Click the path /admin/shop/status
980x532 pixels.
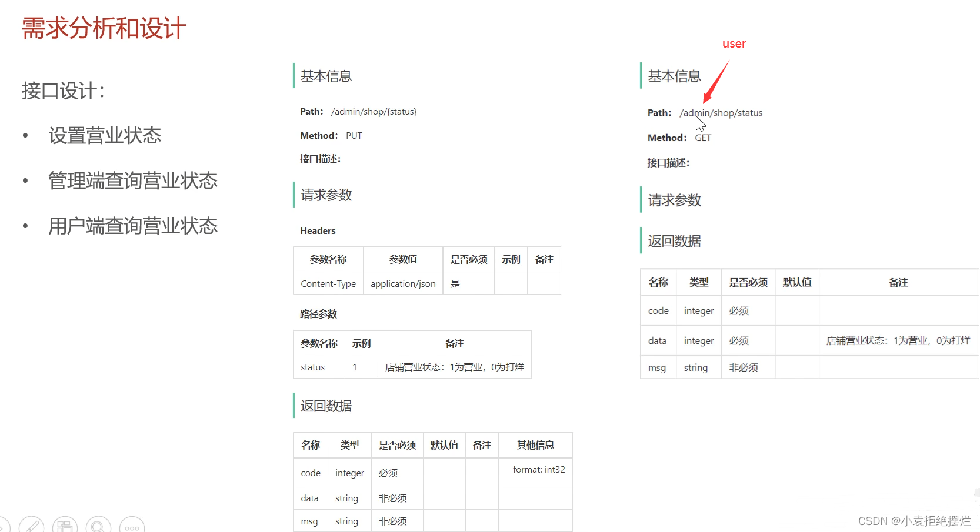[x=721, y=113]
